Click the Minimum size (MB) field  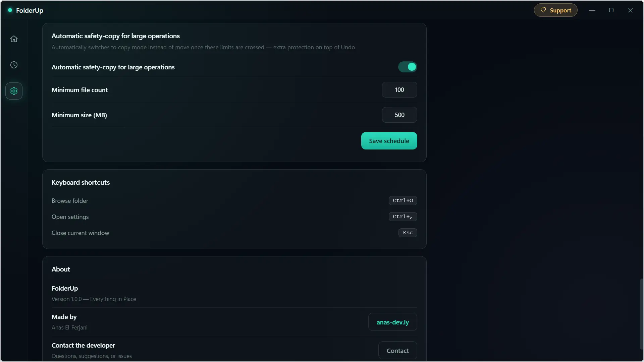point(399,115)
